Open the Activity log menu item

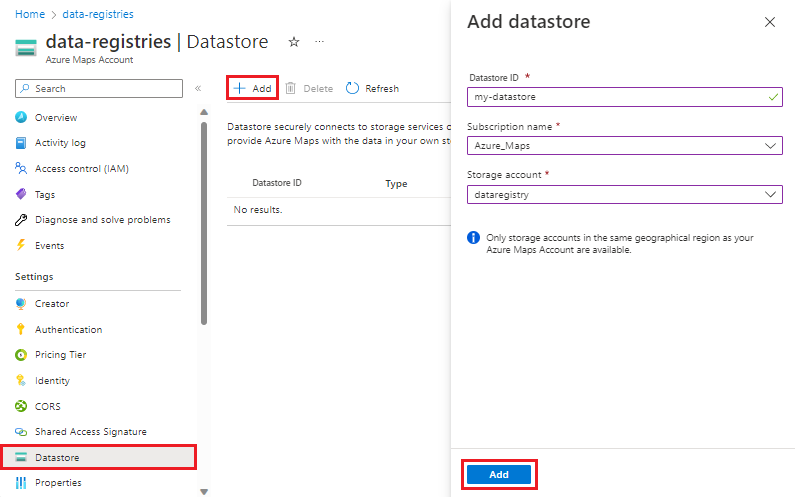(60, 143)
